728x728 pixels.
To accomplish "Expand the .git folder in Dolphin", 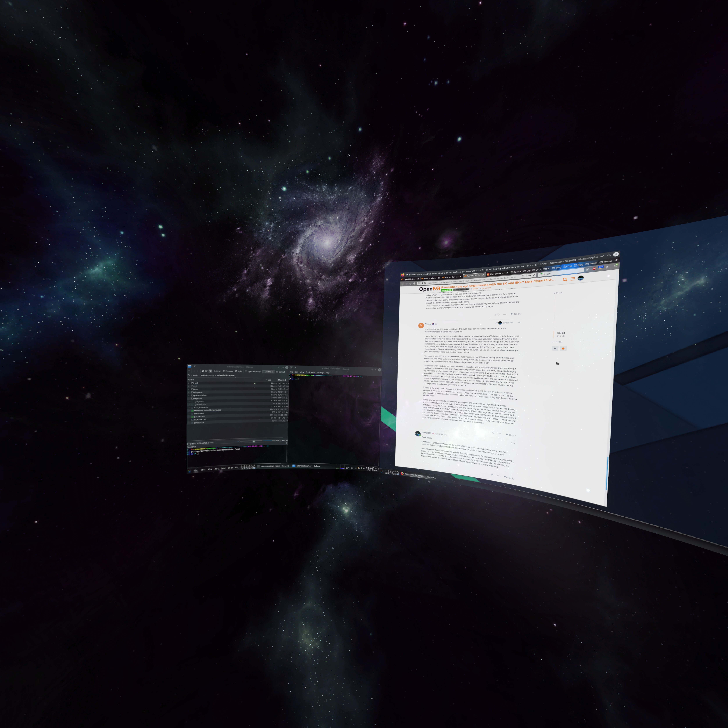I will click(189, 386).
